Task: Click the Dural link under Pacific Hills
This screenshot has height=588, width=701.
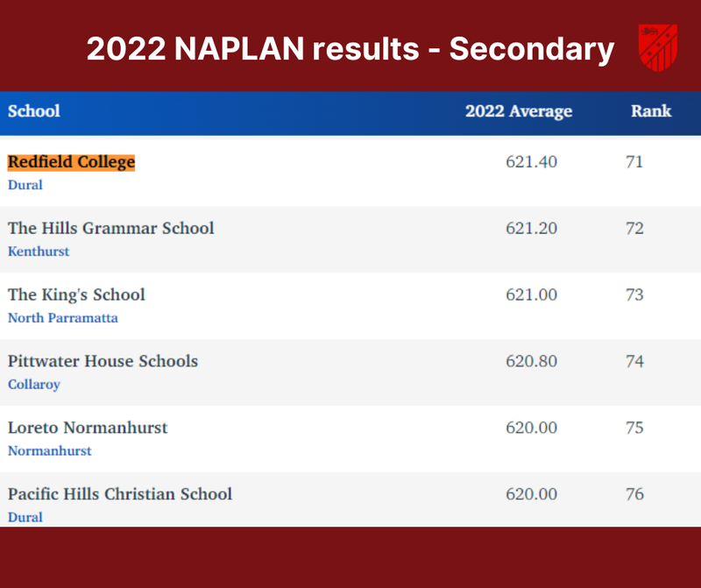Action: [x=25, y=517]
